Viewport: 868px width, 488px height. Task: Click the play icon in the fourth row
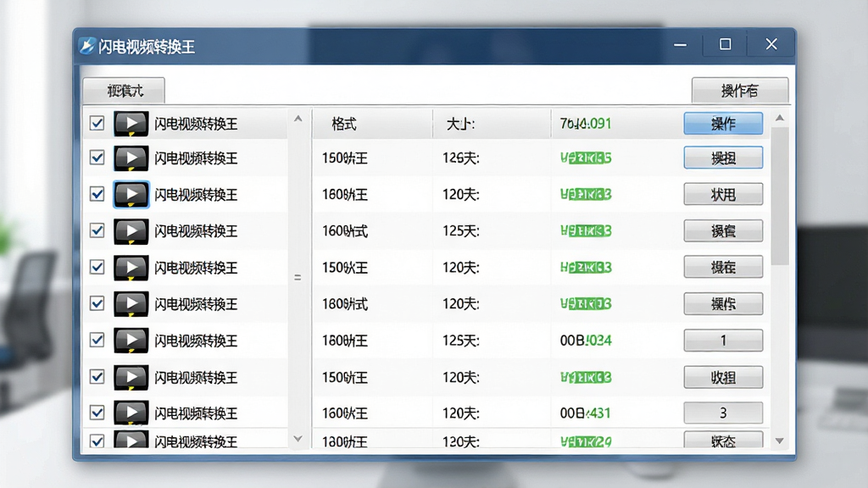point(131,230)
